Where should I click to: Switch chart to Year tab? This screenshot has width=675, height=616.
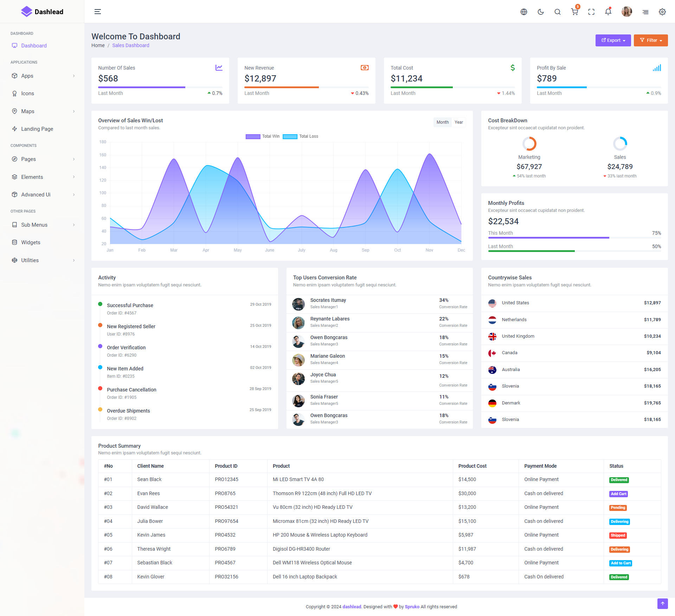coord(458,122)
